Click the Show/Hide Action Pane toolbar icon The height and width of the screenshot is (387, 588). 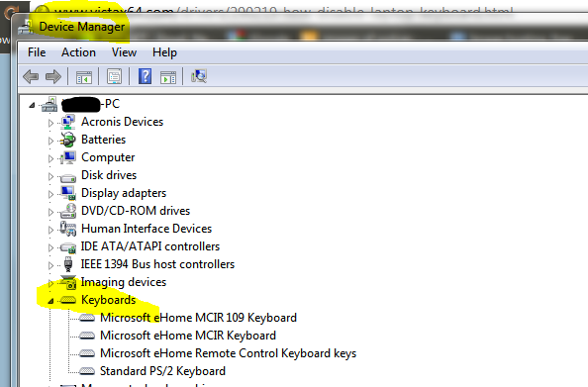[x=168, y=77]
